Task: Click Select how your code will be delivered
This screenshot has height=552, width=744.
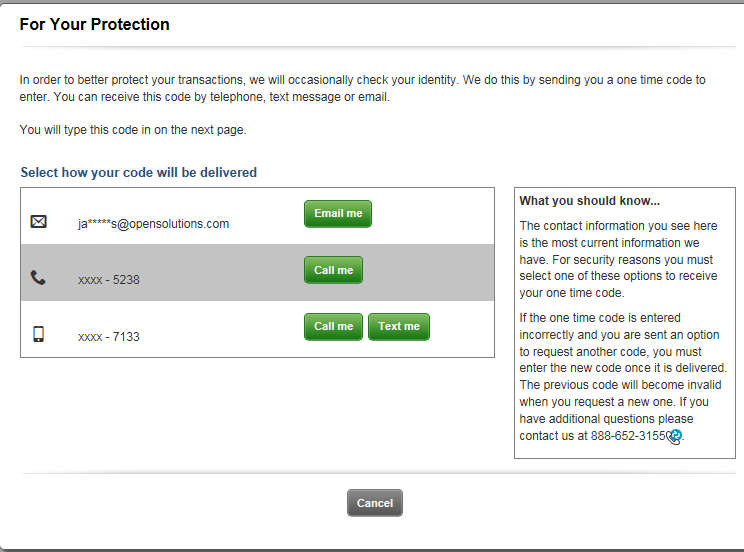Action: pyautogui.click(x=139, y=172)
